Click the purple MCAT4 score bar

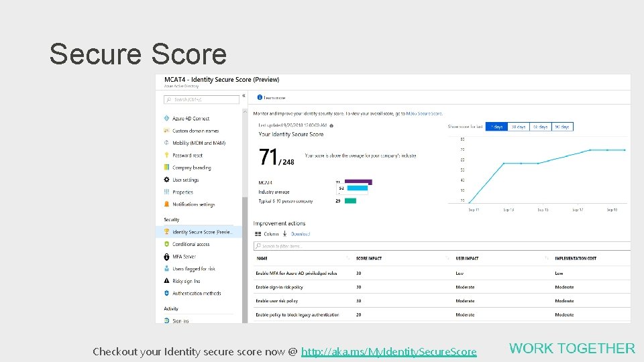pos(358,182)
